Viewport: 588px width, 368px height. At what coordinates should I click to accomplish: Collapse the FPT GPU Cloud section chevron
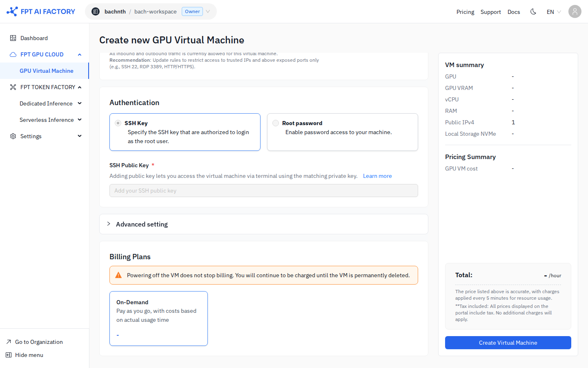[x=80, y=54]
